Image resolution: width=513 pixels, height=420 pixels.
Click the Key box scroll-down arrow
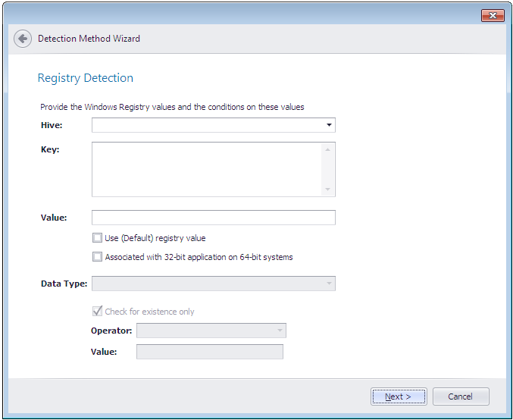pyautogui.click(x=327, y=190)
